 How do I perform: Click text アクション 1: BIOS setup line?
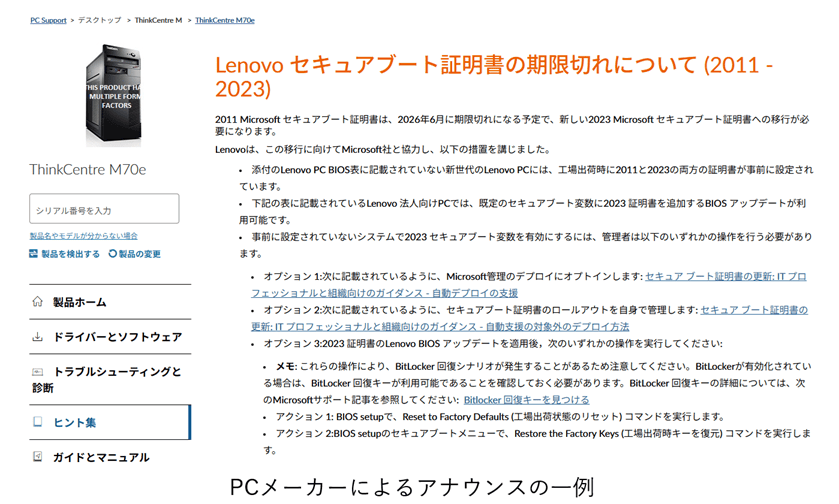[x=501, y=417]
